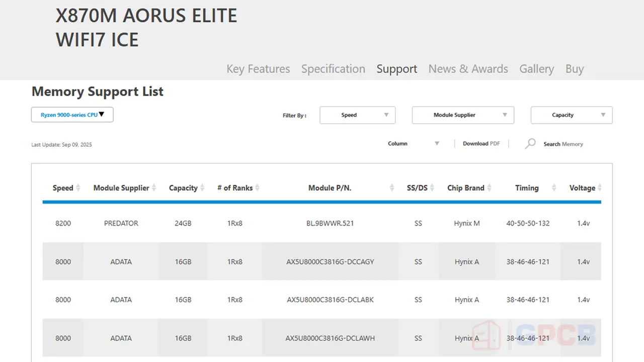The width and height of the screenshot is (644, 362).
Task: Click the Chip Brand header text
Action: click(466, 188)
